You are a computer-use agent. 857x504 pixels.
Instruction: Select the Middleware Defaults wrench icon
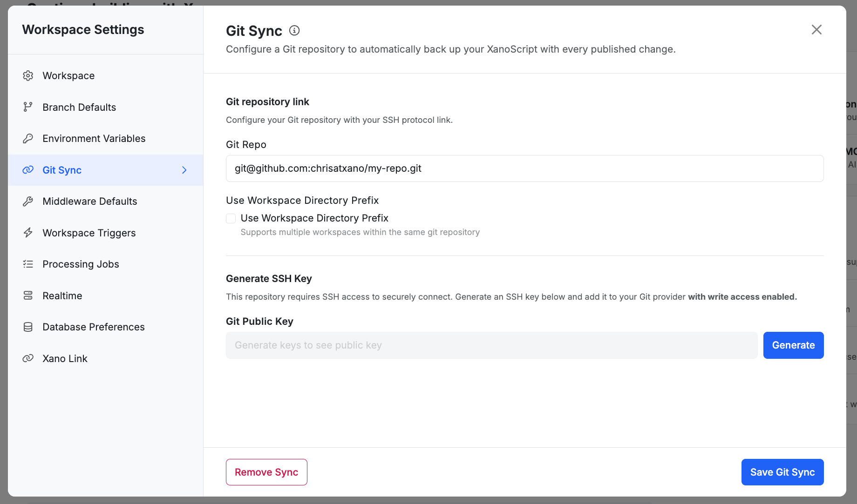(x=28, y=201)
